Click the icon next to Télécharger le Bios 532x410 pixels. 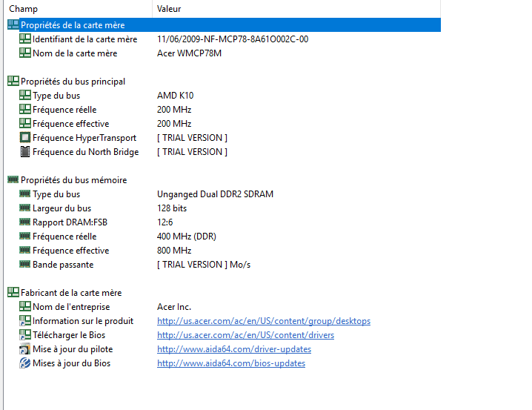25,335
